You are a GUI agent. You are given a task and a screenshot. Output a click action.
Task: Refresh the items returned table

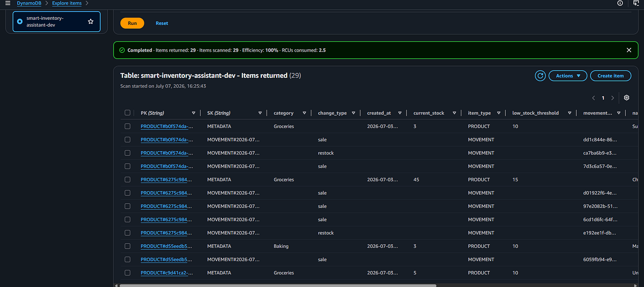coord(540,76)
